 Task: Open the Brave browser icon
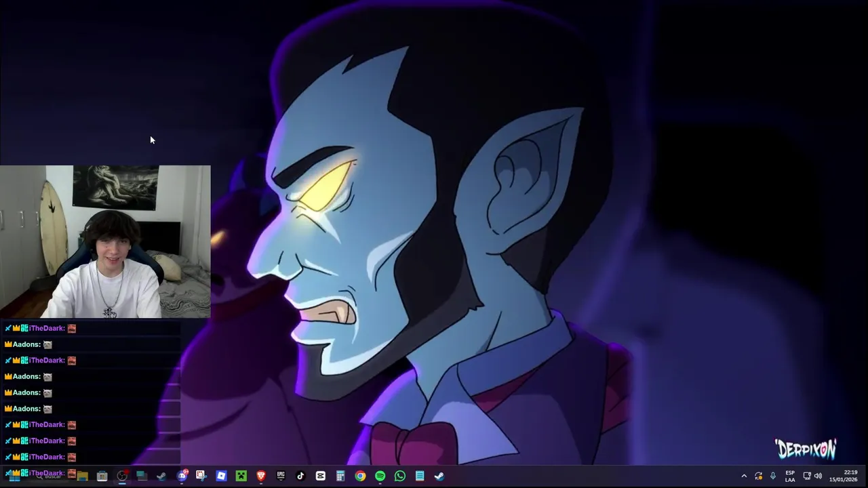(261, 476)
